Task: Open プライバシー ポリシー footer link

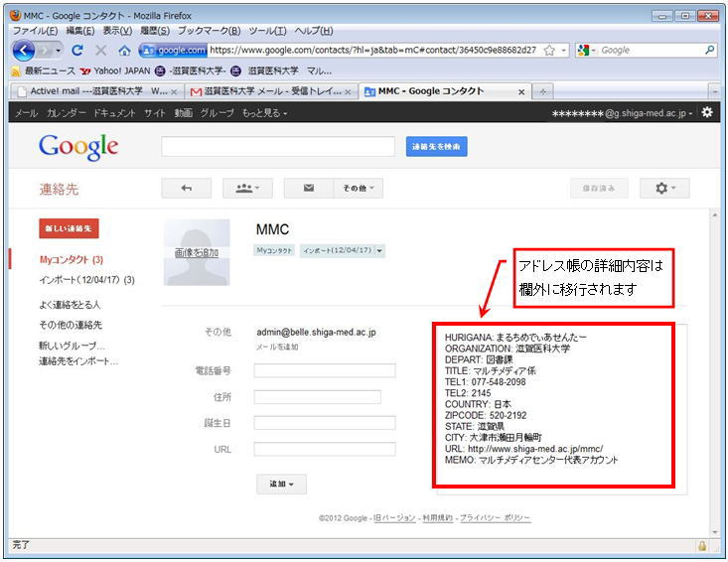Action: coord(495,518)
